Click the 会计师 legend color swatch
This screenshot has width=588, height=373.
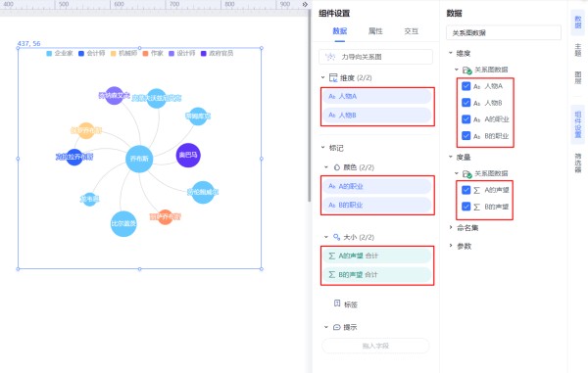(81, 54)
